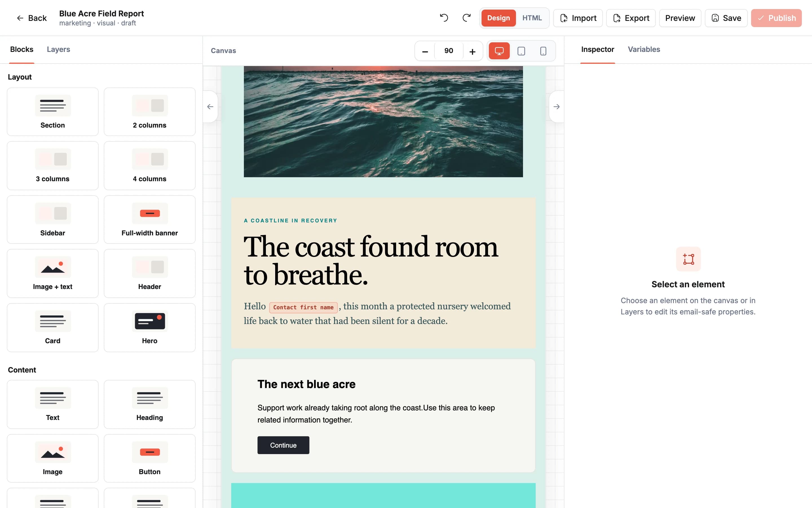The width and height of the screenshot is (812, 508).
Task: Collapse the left panel with arrow handle
Action: pos(210,106)
